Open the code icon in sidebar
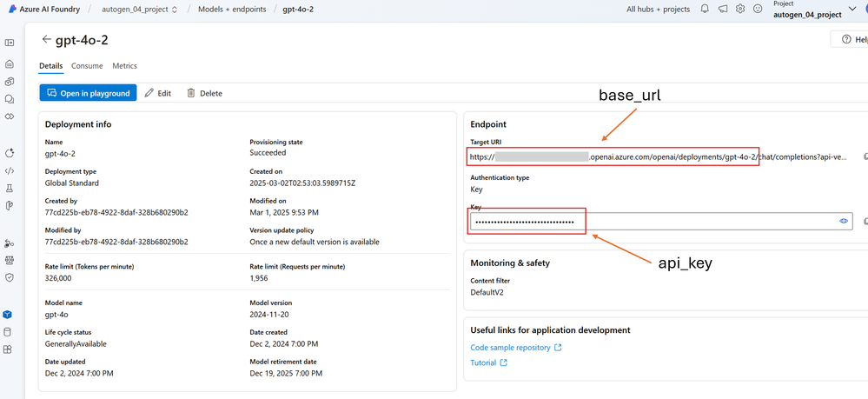 pos(10,171)
